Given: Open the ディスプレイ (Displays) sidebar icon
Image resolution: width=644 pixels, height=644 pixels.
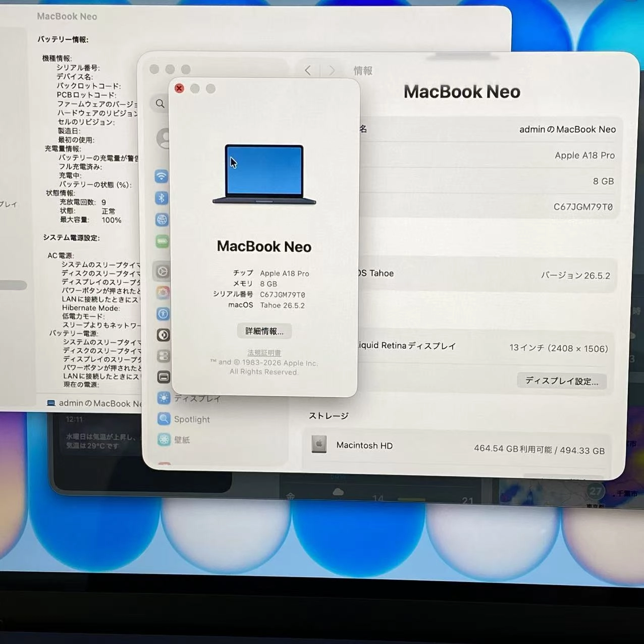Looking at the screenshot, I should click(164, 398).
